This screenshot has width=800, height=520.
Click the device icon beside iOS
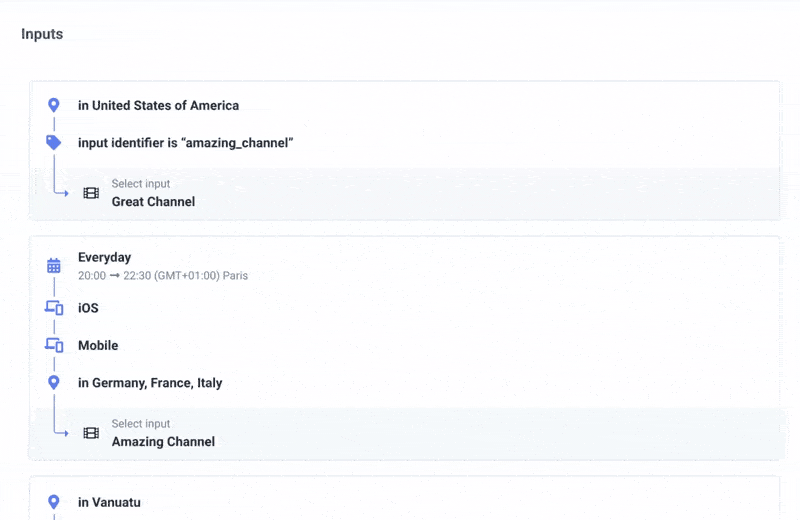pyautogui.click(x=54, y=308)
